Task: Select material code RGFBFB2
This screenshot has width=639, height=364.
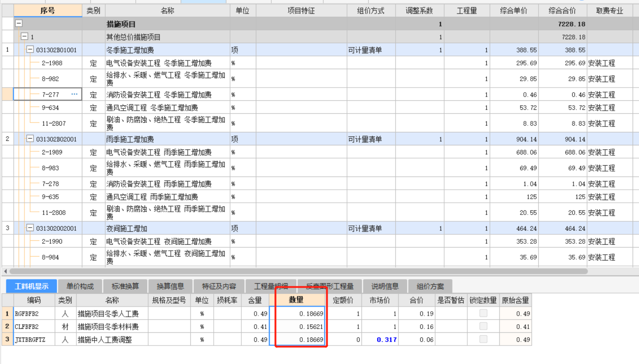Action: 27,313
